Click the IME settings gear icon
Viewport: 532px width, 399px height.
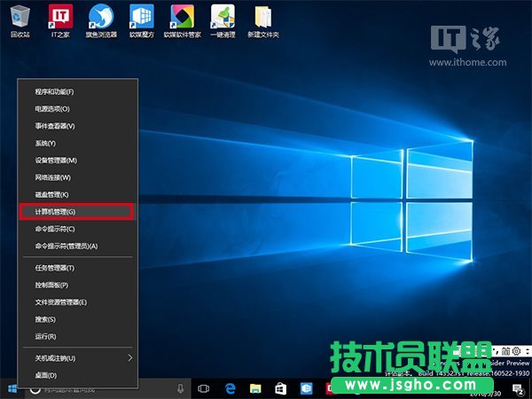click(x=516, y=351)
